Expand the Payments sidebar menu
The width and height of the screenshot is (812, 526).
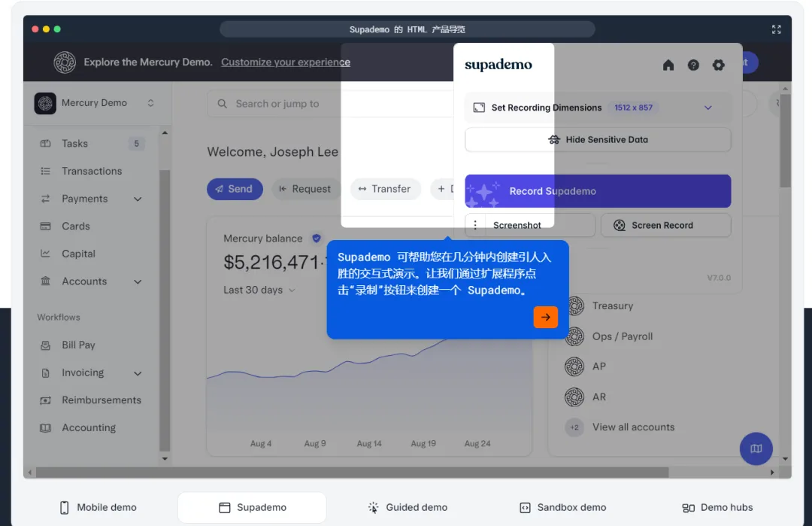pos(83,198)
